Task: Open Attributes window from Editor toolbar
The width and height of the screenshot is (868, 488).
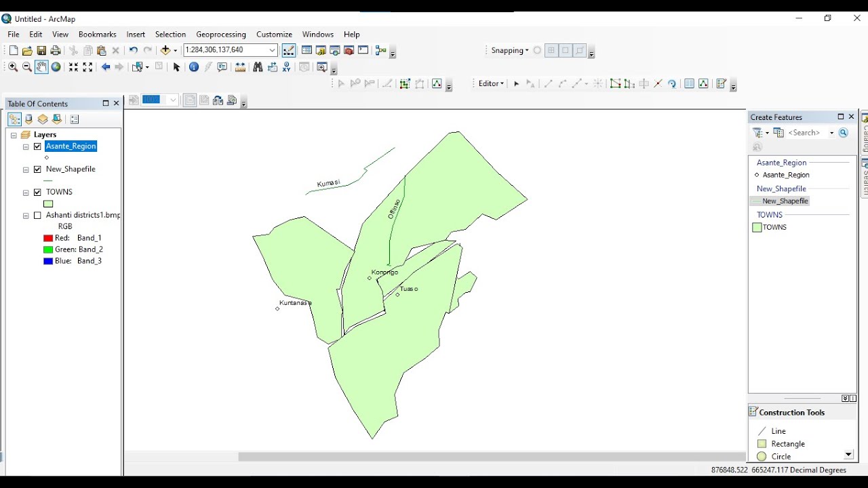Action: 689,83
